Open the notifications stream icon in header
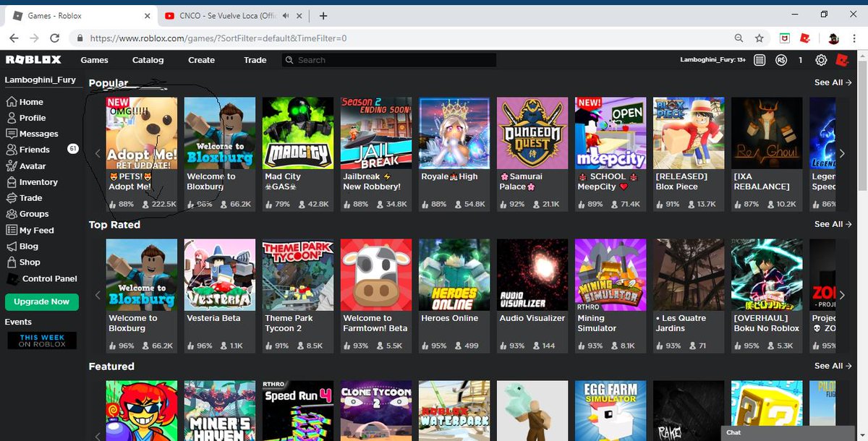Viewport: 868px width, 441px height. click(759, 60)
